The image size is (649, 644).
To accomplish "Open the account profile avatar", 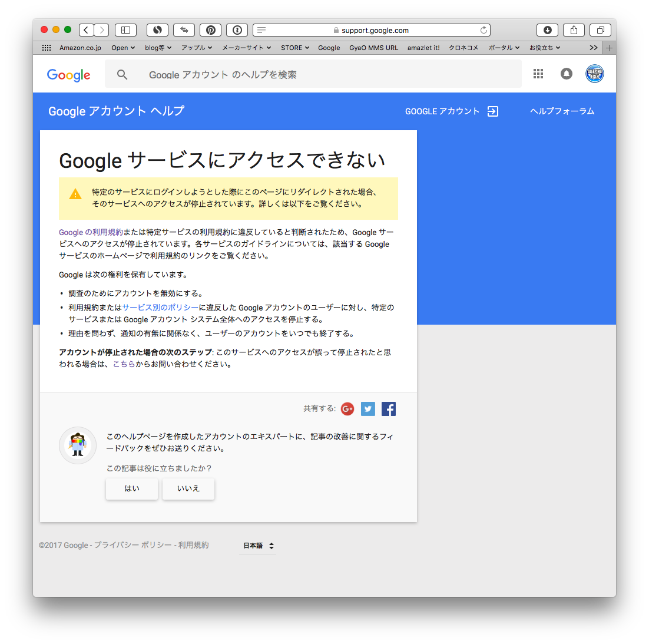I will pos(594,74).
